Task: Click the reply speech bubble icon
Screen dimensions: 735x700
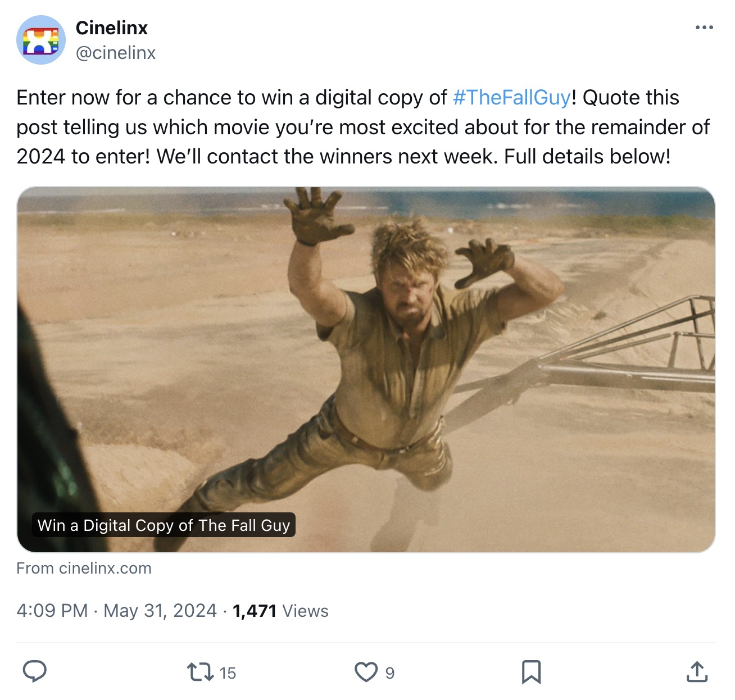Action: (x=34, y=671)
